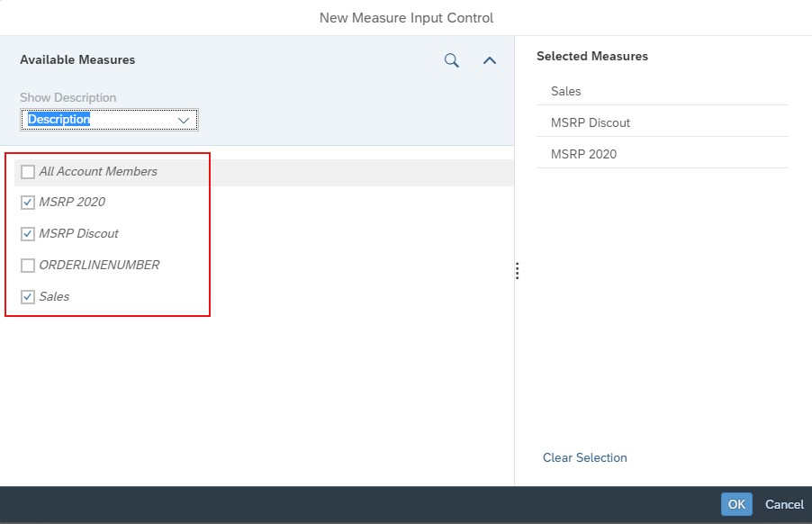Click the Available Measures panel title

click(77, 59)
